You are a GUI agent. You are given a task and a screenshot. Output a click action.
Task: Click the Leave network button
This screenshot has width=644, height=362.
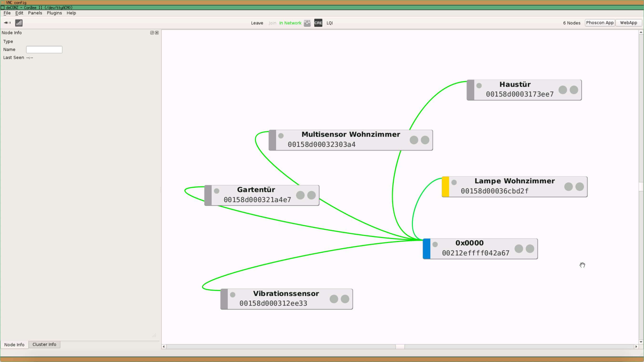pos(257,23)
